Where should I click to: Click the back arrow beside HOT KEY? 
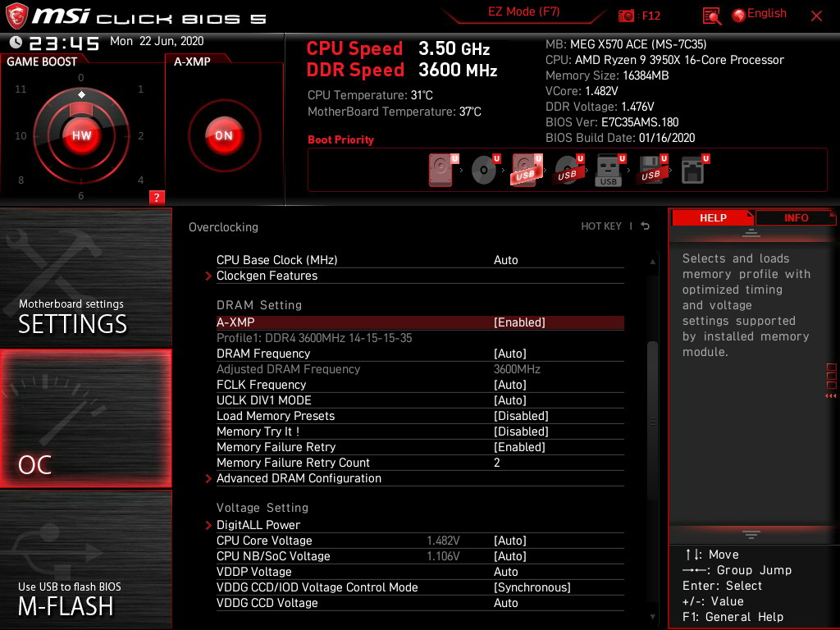646,226
